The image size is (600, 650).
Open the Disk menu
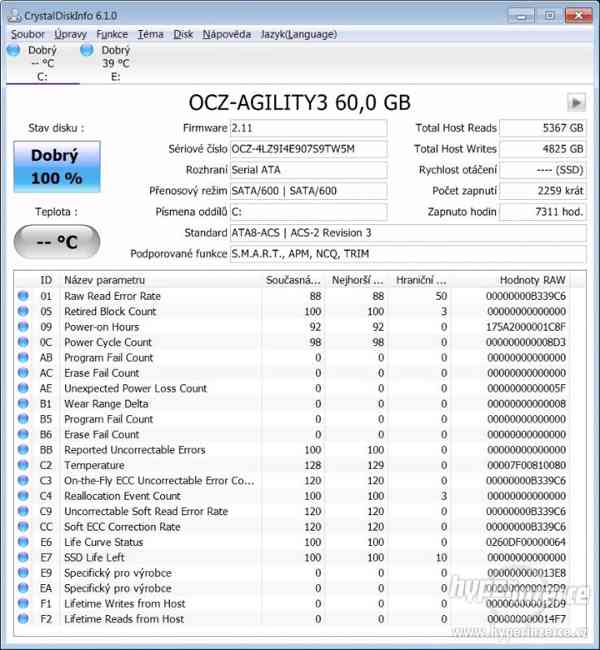pos(183,34)
